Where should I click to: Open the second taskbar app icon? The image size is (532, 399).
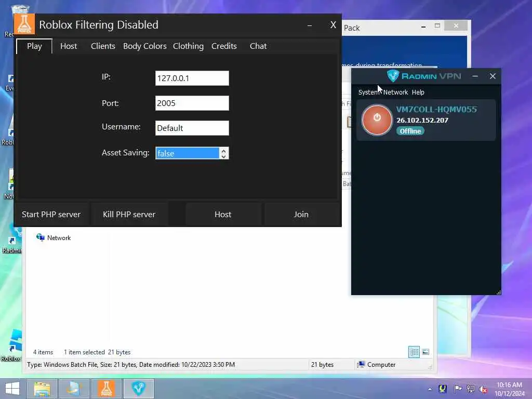point(74,389)
